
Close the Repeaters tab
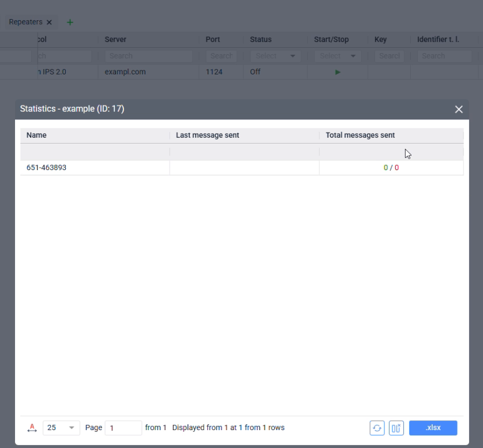tap(49, 22)
